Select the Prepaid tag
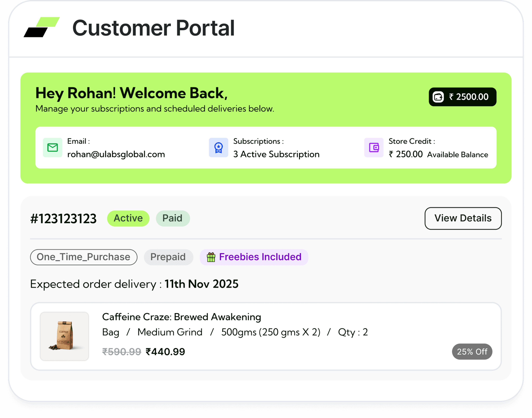The width and height of the screenshot is (532, 418). point(168,257)
